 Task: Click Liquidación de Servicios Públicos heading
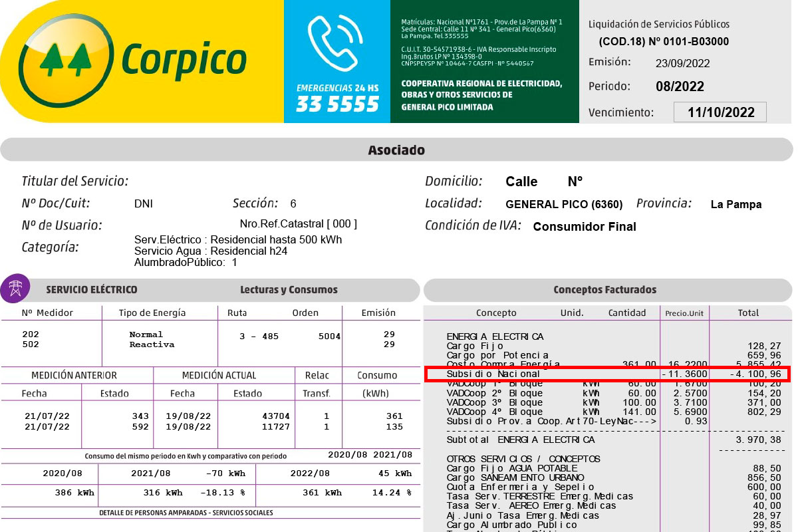(659, 24)
